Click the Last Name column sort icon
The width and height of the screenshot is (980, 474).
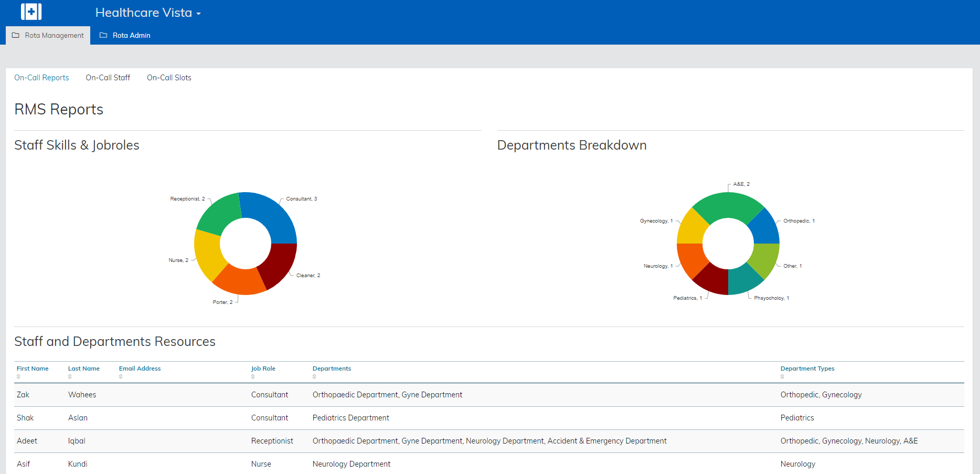(70, 376)
